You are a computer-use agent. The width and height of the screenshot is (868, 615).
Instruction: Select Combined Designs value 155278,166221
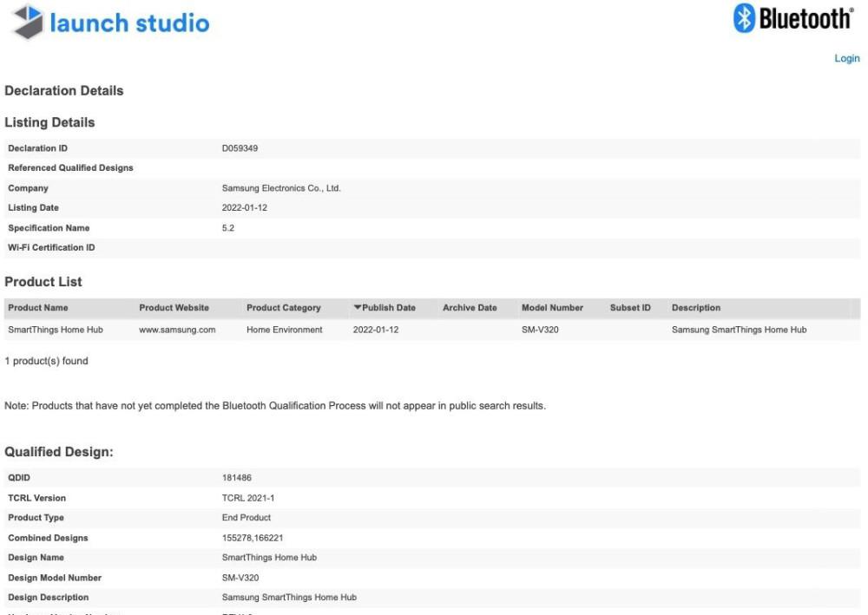tap(253, 538)
